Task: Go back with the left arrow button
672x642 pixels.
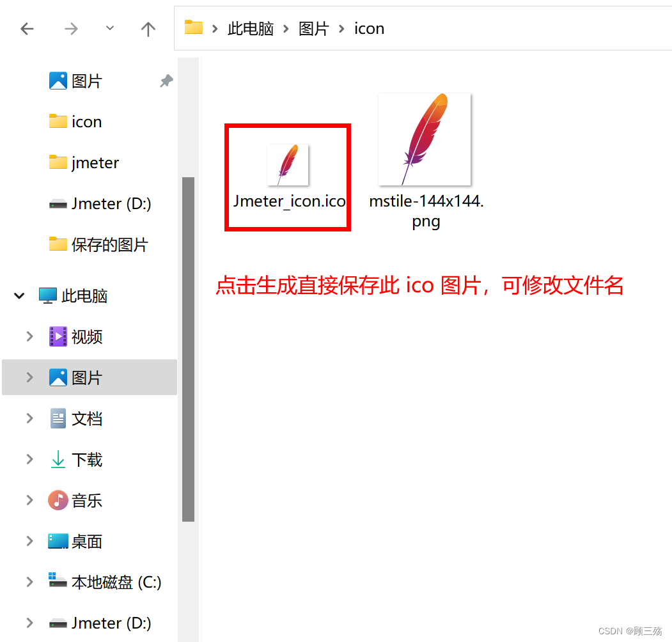Action: (27, 29)
